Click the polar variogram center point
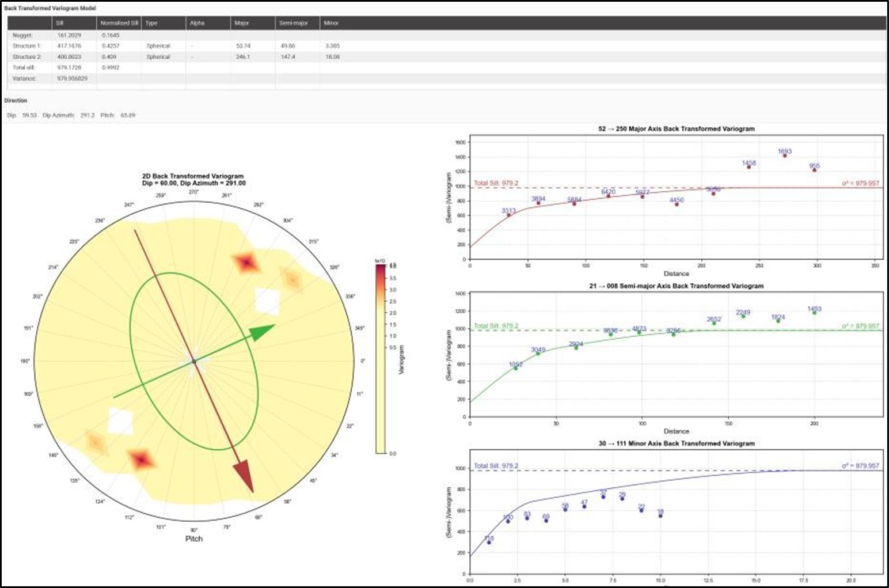The height and width of the screenshot is (588, 889). point(194,361)
